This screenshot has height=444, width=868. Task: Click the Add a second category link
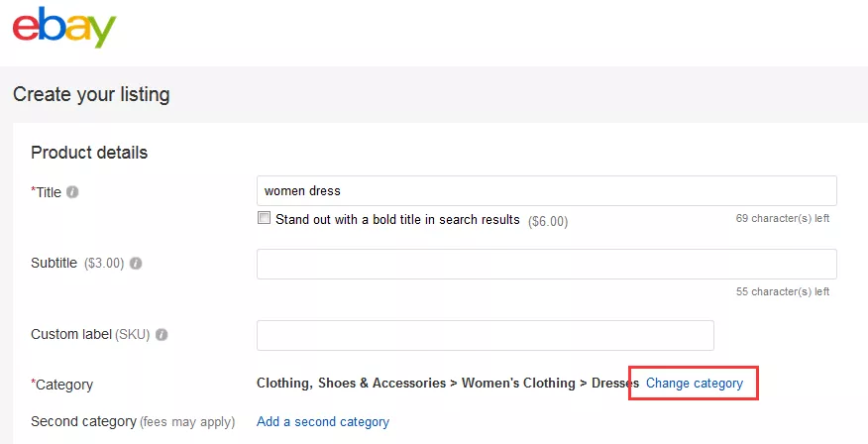323,422
